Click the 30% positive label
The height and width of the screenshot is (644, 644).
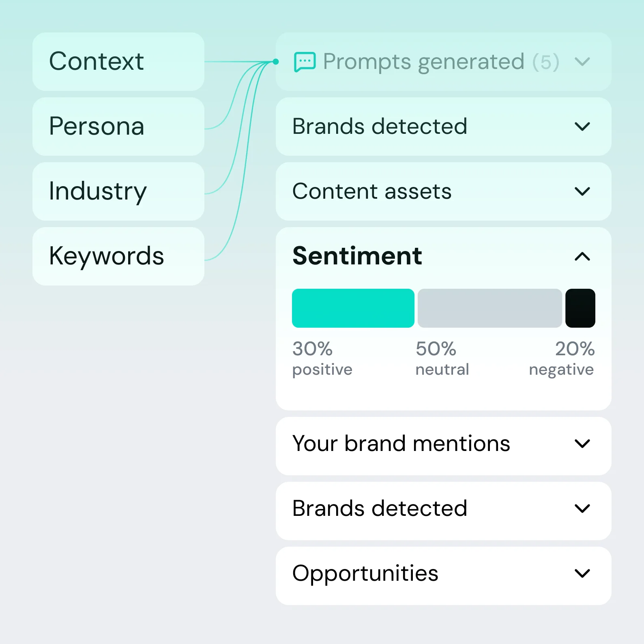pyautogui.click(x=322, y=358)
